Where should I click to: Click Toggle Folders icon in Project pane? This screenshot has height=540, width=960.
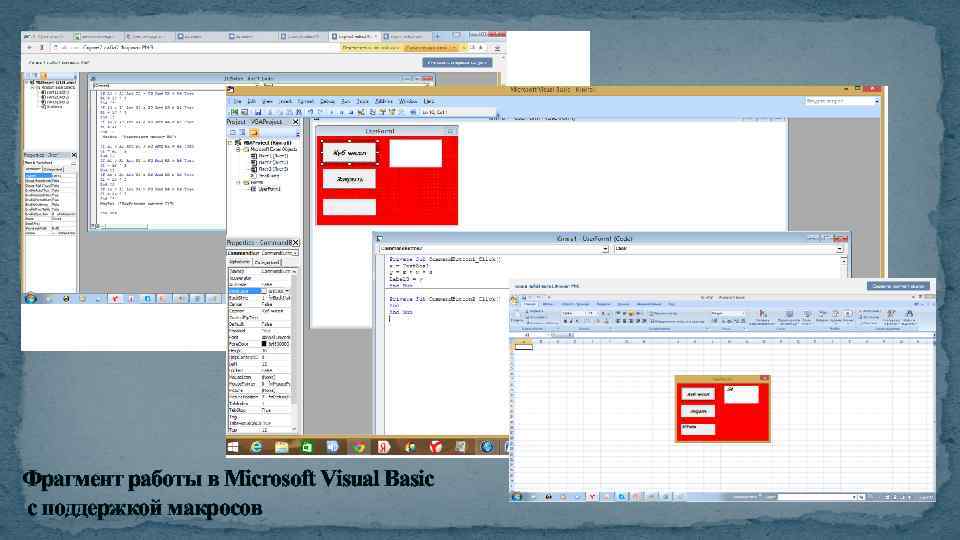coord(253,132)
